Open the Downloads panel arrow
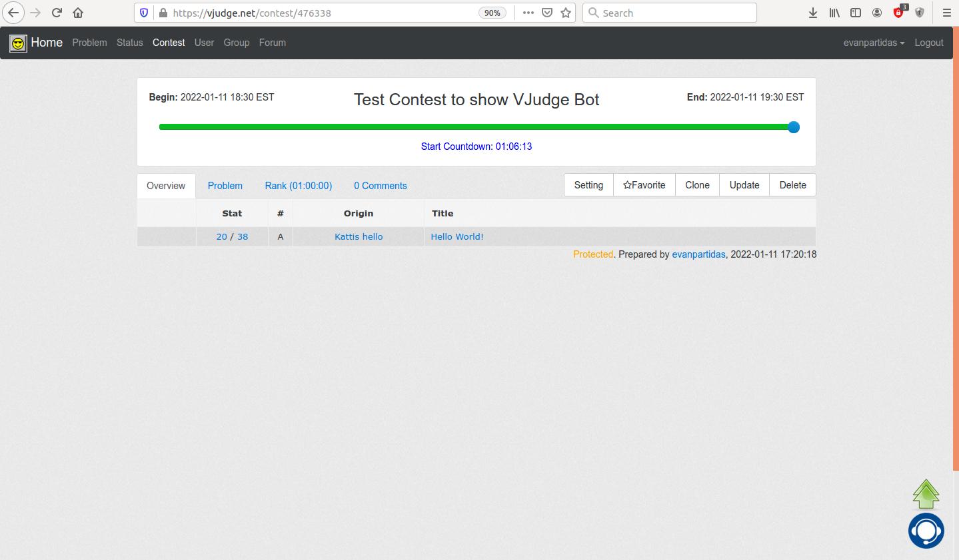The width and height of the screenshot is (959, 560). click(x=812, y=12)
